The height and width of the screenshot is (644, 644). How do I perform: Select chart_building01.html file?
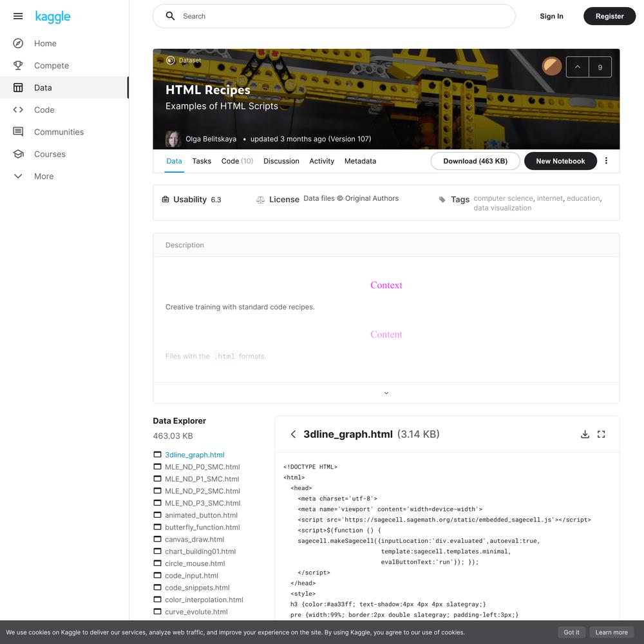200,551
